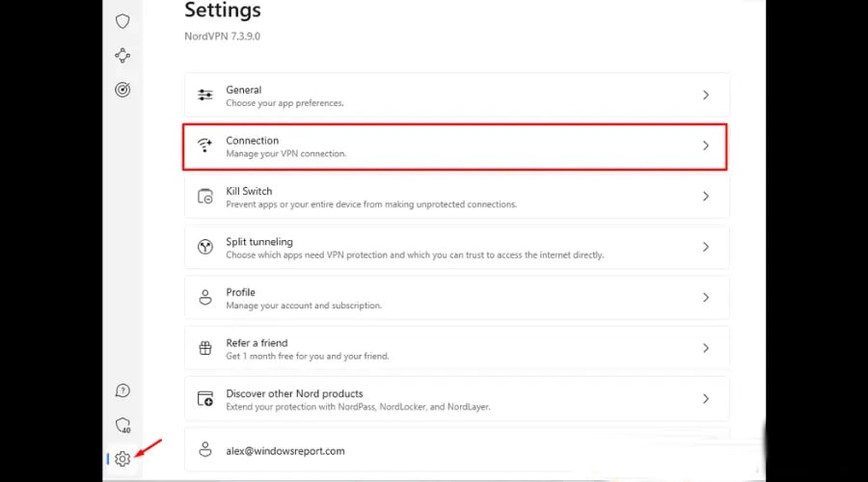The image size is (868, 482).
Task: Open the Profile settings section
Action: tap(457, 297)
